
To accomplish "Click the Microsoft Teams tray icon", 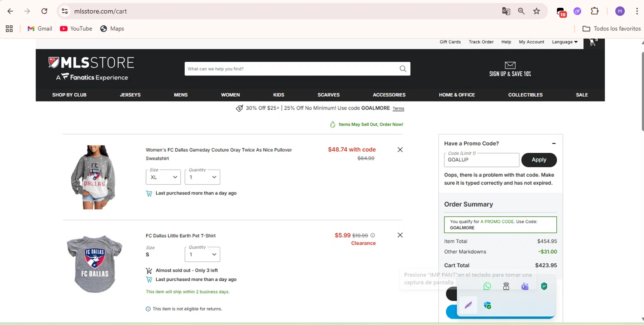I will point(525,286).
